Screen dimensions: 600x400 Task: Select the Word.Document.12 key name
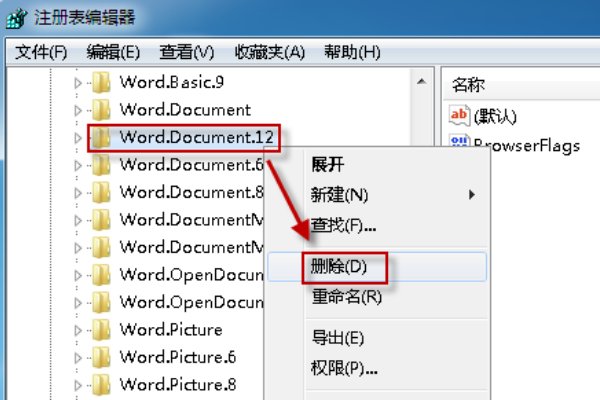tap(196, 137)
